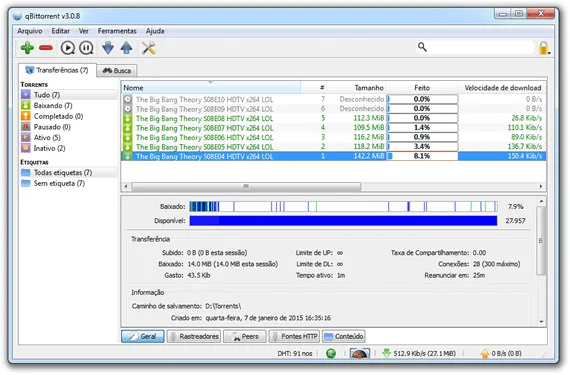Decrease priority with blue down arrow

coord(108,48)
